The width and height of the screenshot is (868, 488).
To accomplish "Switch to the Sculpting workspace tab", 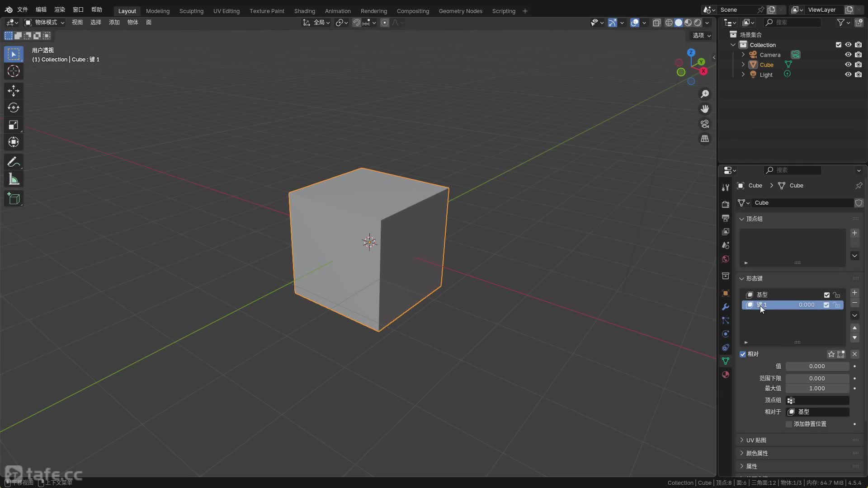I will tap(191, 11).
